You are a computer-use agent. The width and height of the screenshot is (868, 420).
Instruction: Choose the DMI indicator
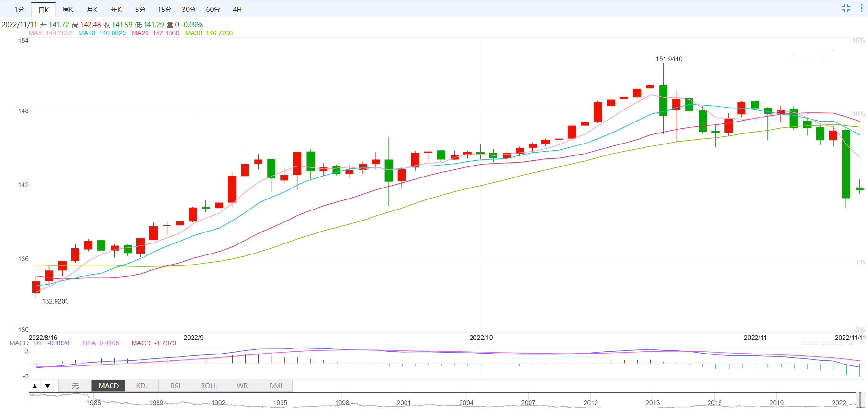click(x=275, y=386)
